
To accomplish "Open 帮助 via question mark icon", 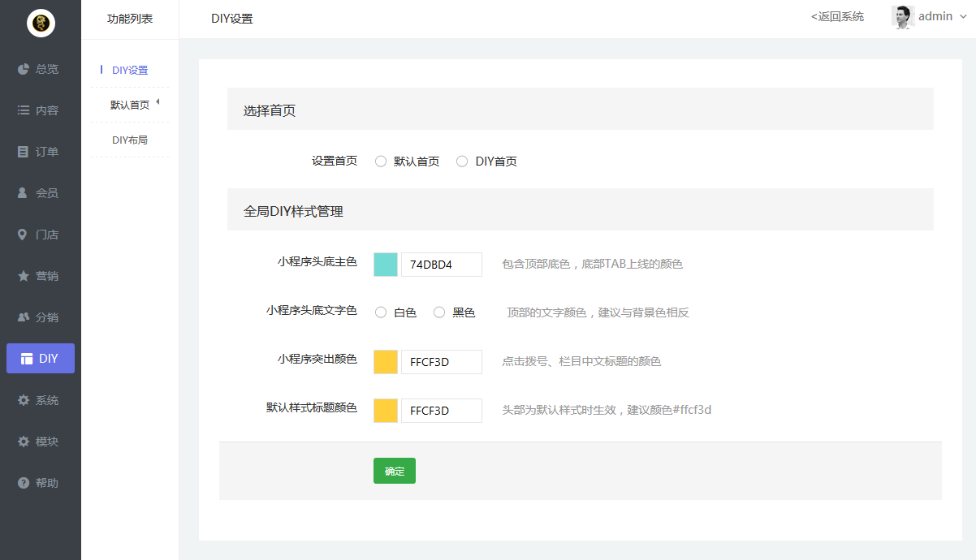I will coord(24,483).
